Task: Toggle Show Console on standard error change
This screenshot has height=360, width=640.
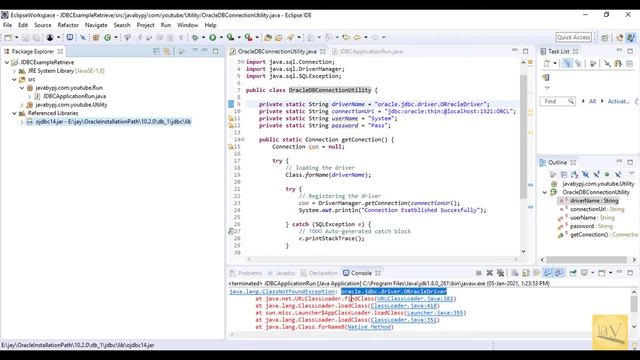Action: coord(559,273)
